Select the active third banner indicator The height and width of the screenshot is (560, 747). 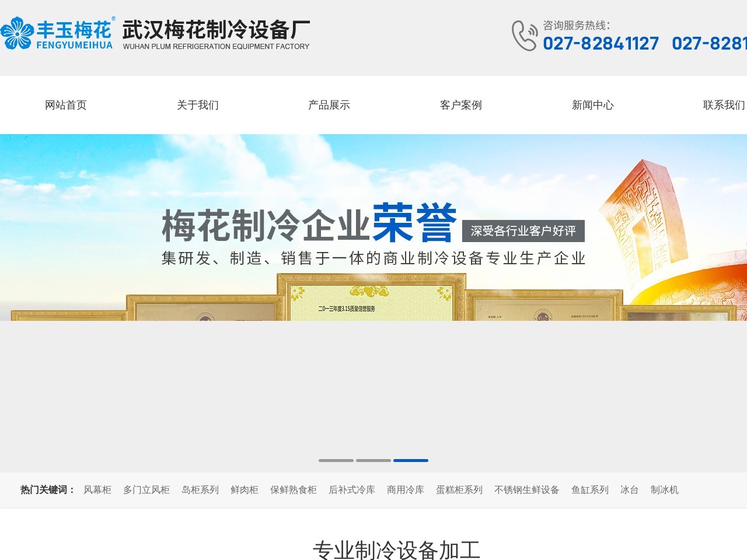coord(411,460)
